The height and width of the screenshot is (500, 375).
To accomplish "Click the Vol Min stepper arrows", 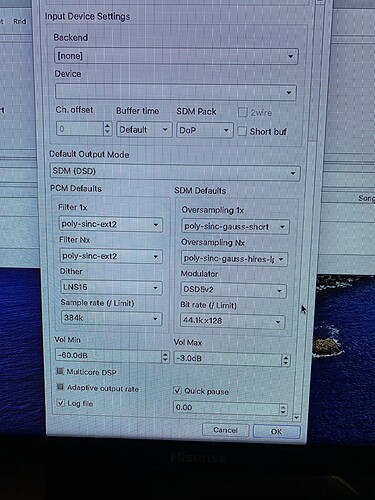I will tap(165, 357).
